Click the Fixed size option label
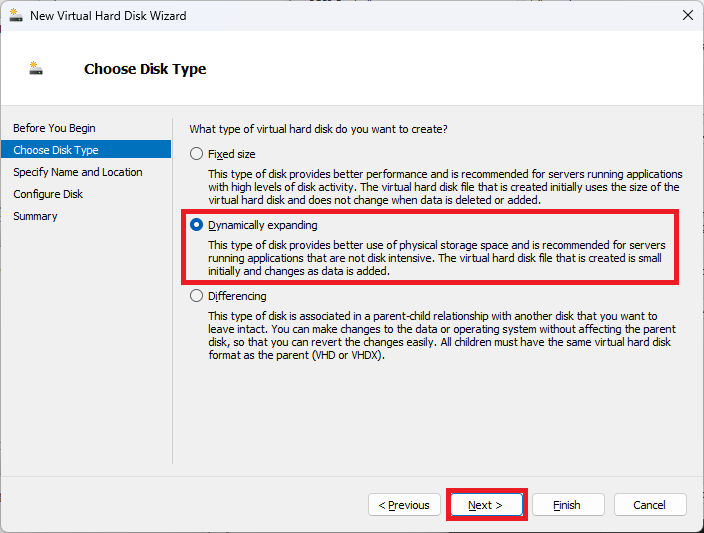This screenshot has width=704, height=533. 232,154
